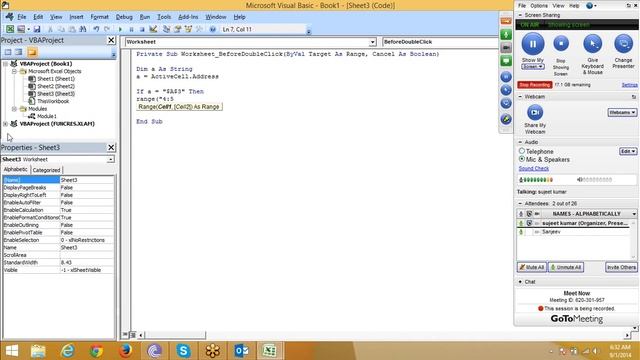Click the Windows Start button

tap(11, 351)
